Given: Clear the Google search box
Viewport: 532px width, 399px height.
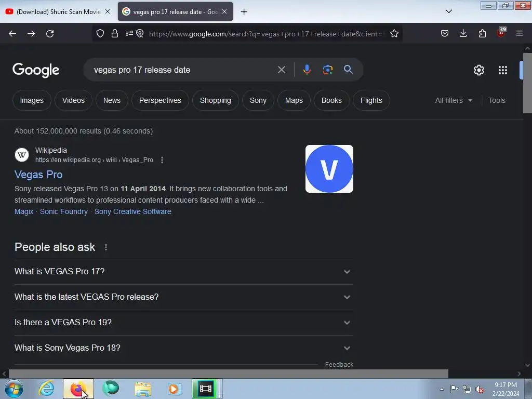Looking at the screenshot, I should point(281,70).
